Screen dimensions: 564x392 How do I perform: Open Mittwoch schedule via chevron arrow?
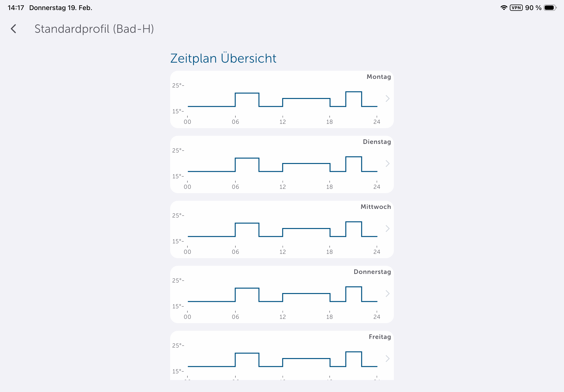(387, 229)
